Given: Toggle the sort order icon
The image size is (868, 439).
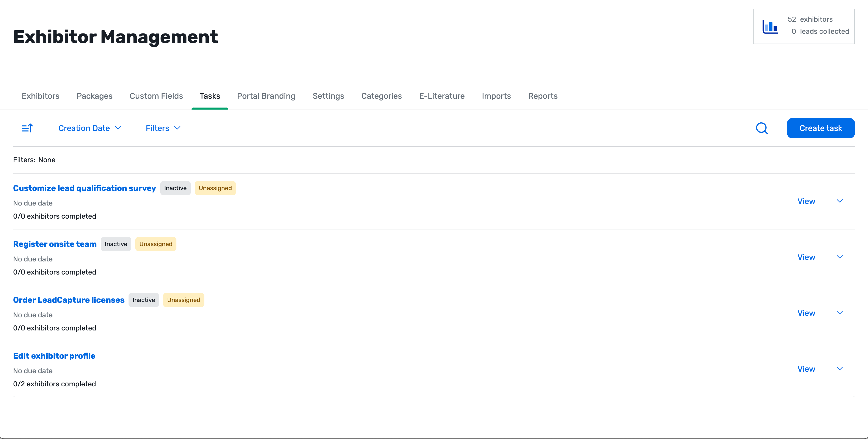Looking at the screenshot, I should click(x=27, y=128).
